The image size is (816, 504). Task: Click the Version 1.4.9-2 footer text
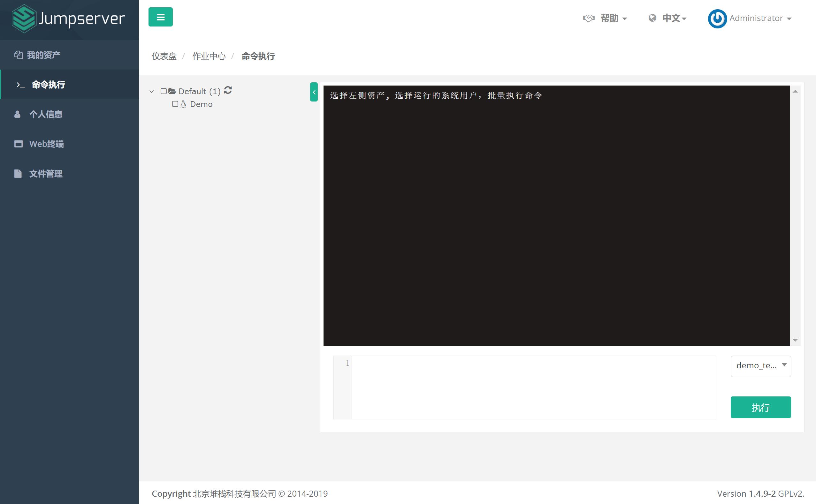point(761,493)
